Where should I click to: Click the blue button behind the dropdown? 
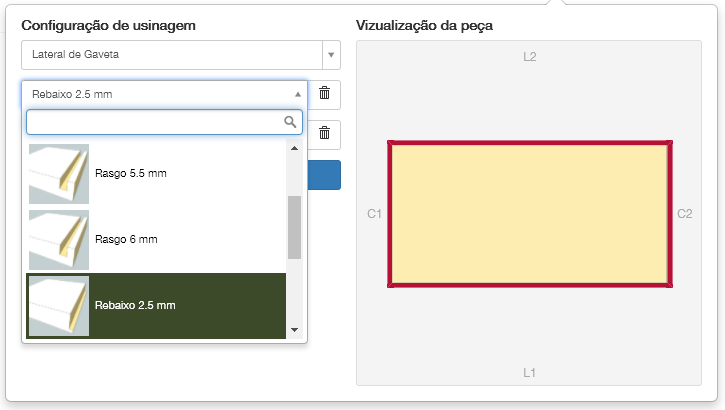click(x=324, y=175)
